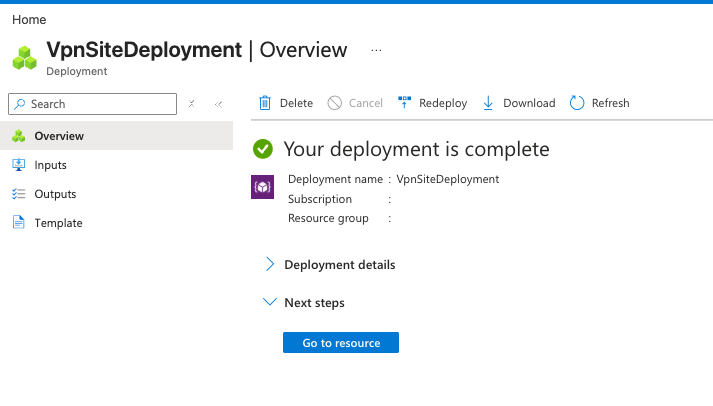Click the Download arrow icon
The width and height of the screenshot is (713, 406).
[x=488, y=103]
